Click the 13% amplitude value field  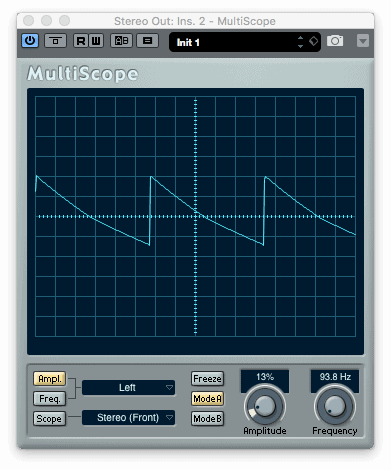pyautogui.click(x=265, y=377)
